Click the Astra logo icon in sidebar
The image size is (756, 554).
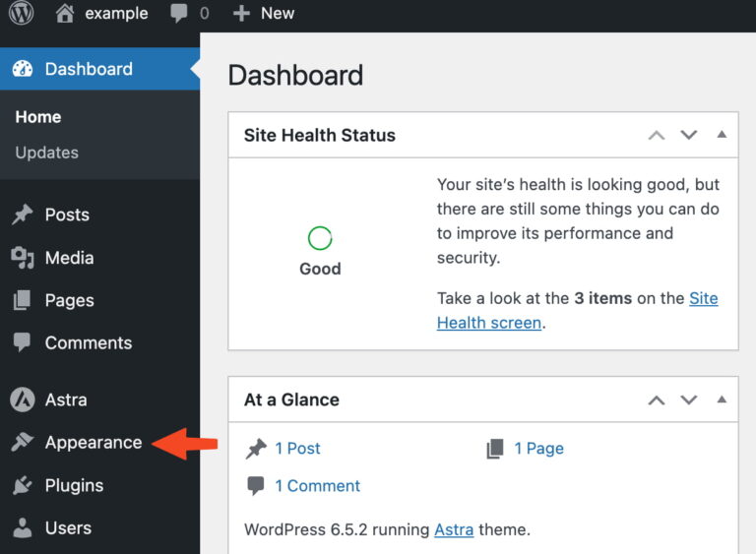pos(22,400)
